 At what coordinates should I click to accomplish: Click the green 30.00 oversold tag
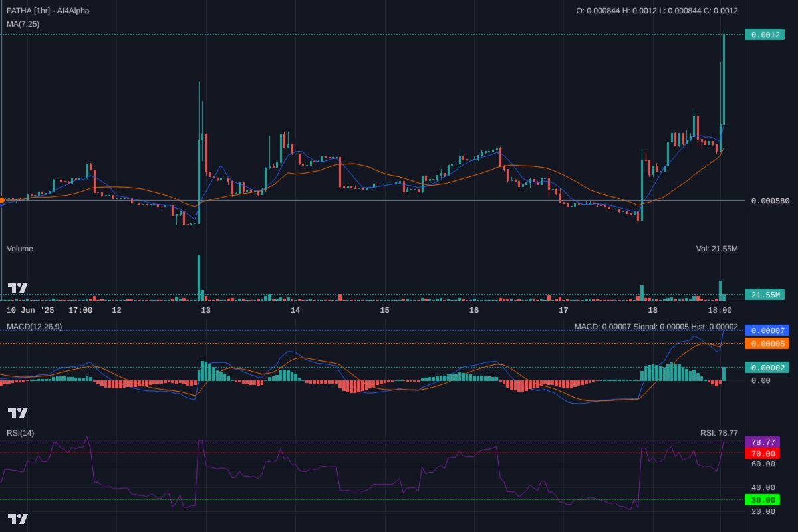761,500
